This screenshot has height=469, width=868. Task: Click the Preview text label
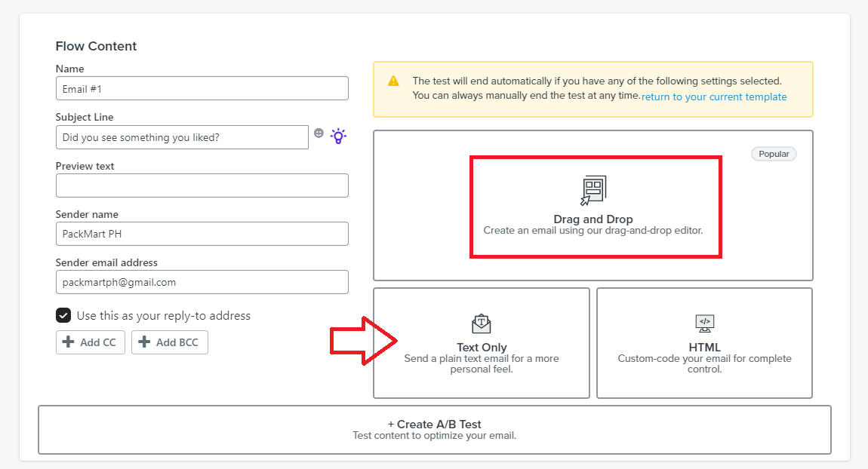[x=85, y=166]
